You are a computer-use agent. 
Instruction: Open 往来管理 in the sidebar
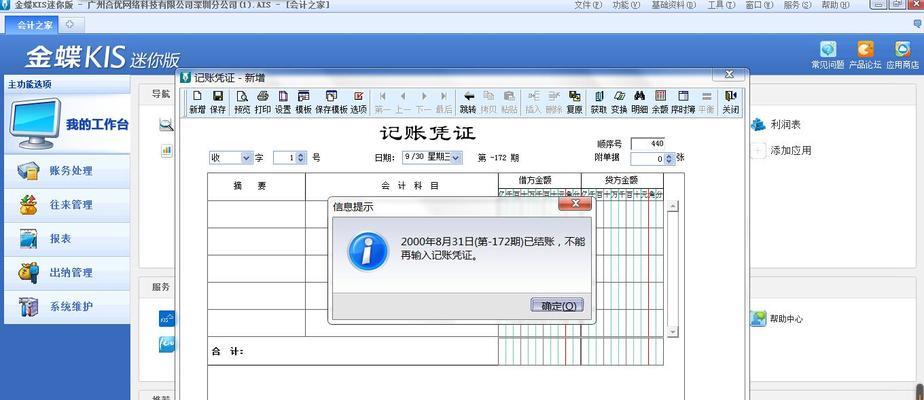(x=67, y=205)
